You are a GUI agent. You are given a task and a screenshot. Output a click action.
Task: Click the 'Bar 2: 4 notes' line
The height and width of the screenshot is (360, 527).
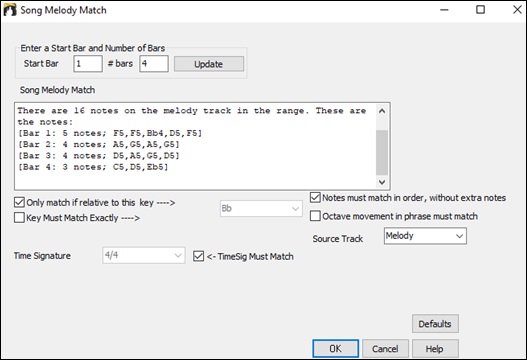click(x=99, y=145)
